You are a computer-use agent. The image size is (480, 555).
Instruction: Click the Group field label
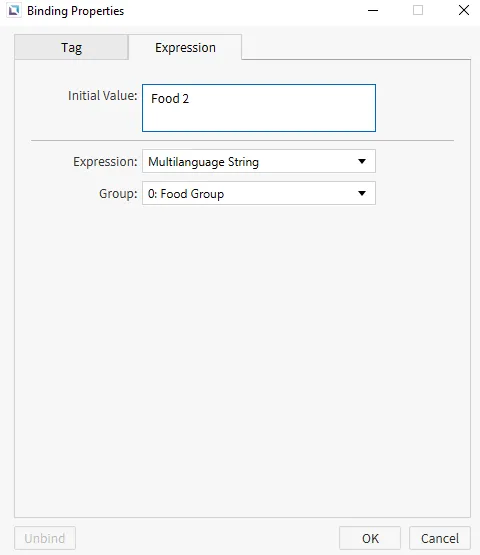(118, 194)
